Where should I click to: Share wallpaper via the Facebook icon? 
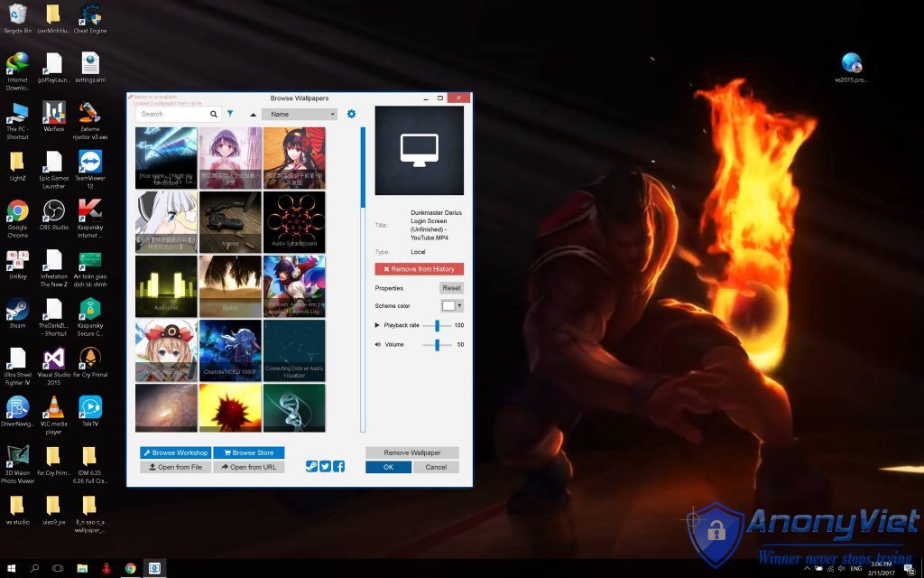(338, 466)
